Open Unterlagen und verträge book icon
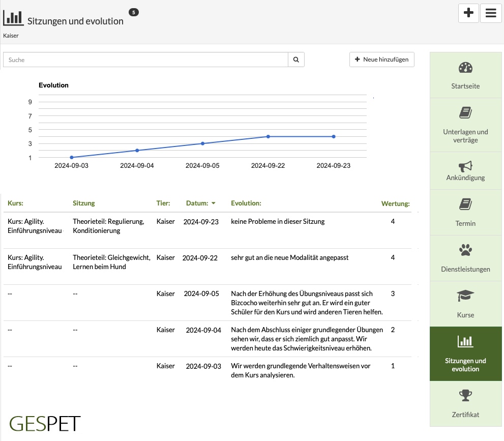The width and height of the screenshot is (504, 441). tap(465, 113)
